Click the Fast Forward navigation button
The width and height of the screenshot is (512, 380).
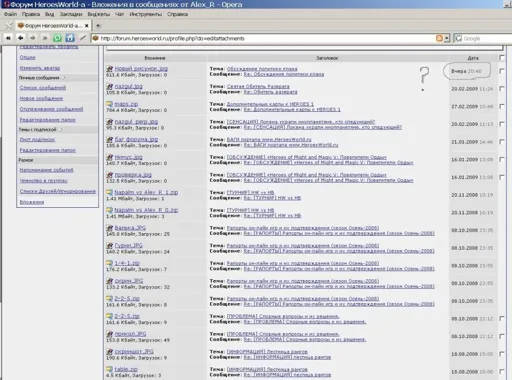point(45,38)
